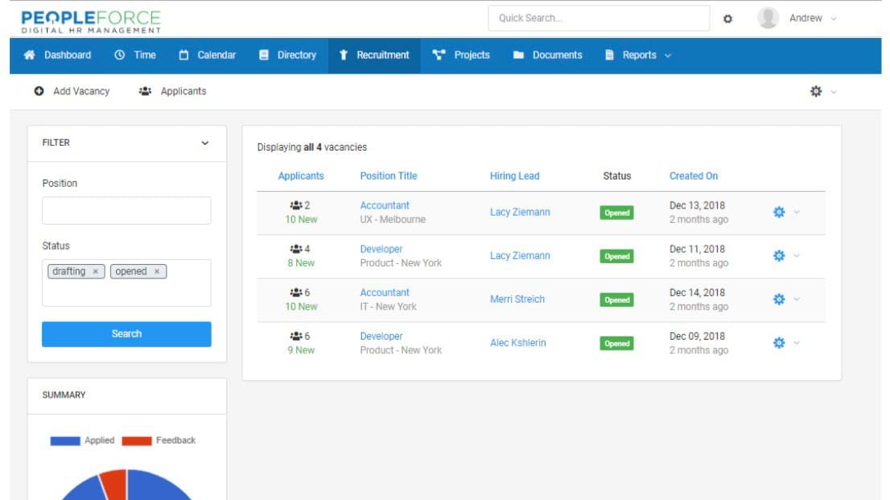Expand the Reports menu dropdown
The width and height of the screenshot is (890, 500).
tap(668, 56)
